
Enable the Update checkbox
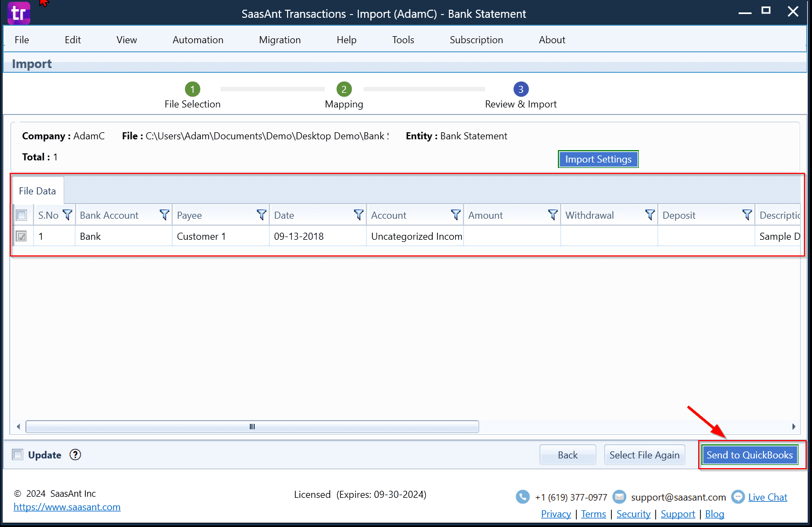click(x=18, y=455)
